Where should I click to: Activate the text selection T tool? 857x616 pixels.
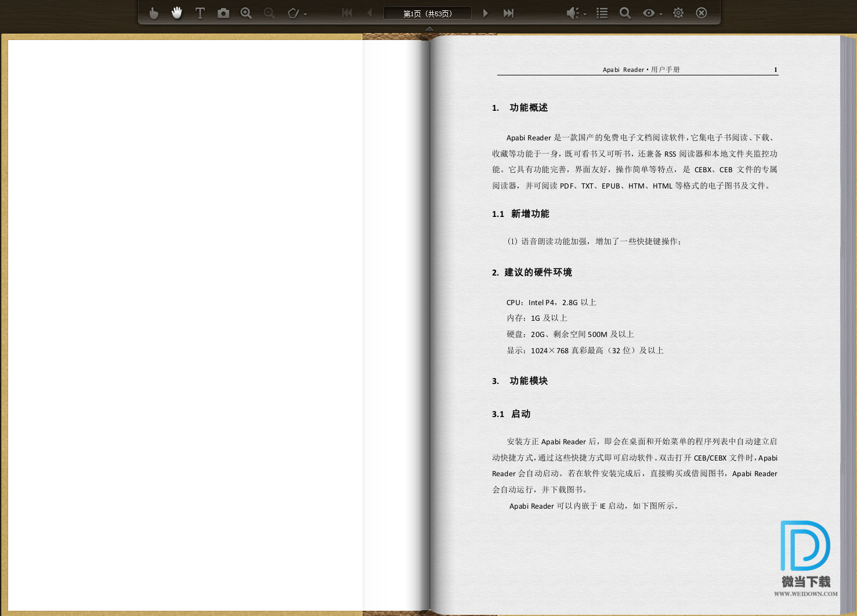point(200,13)
